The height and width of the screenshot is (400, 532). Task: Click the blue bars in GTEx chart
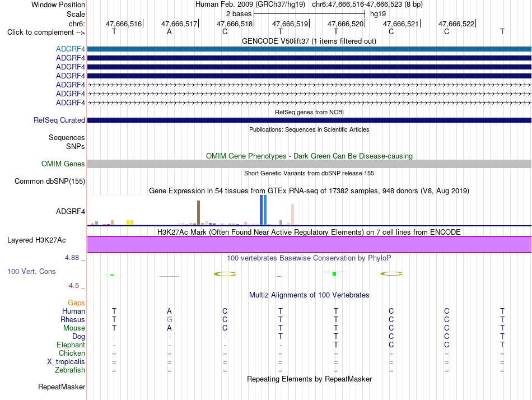(263, 210)
